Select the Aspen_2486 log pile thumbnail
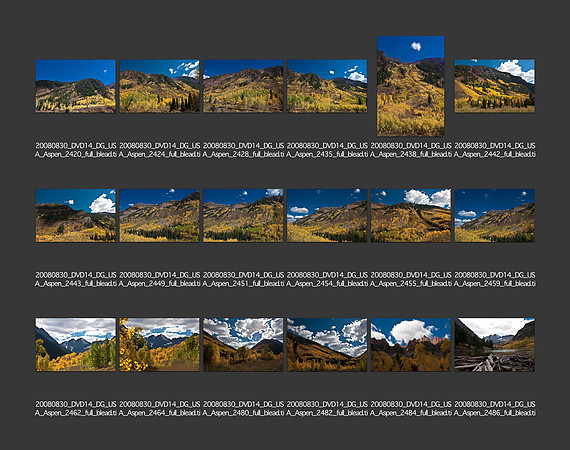This screenshot has width=570, height=450. (495, 345)
